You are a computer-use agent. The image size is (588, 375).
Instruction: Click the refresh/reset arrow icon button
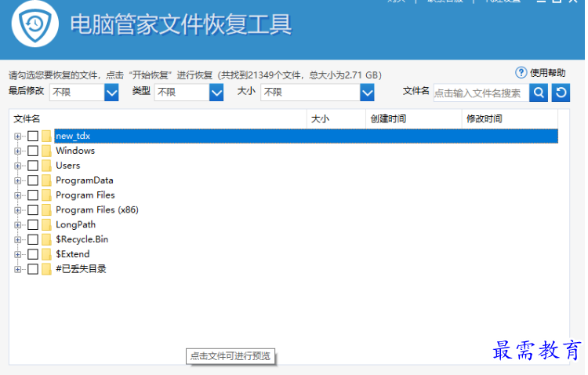[561, 93]
